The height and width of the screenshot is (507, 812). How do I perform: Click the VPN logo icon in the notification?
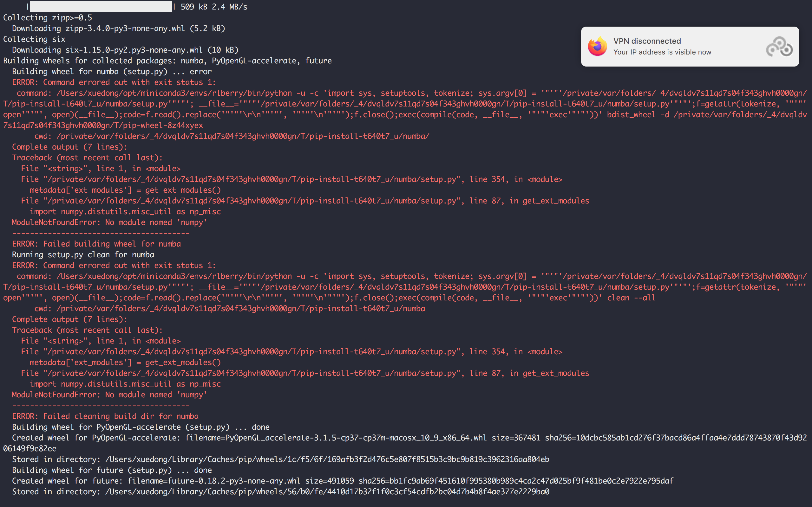point(779,47)
